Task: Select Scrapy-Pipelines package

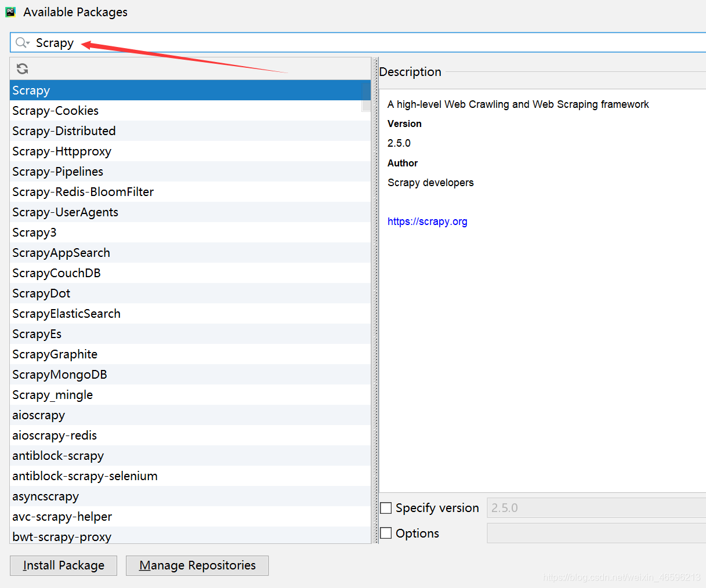Action: coord(190,172)
